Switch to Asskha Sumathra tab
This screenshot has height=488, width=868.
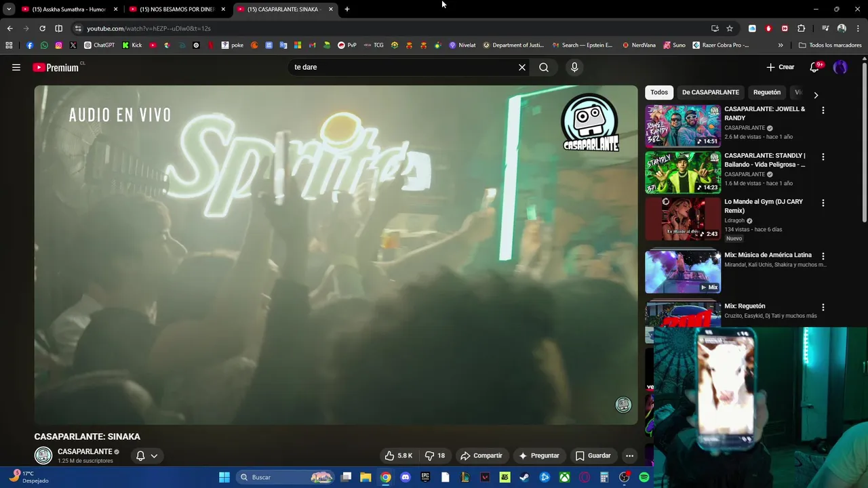[70, 9]
